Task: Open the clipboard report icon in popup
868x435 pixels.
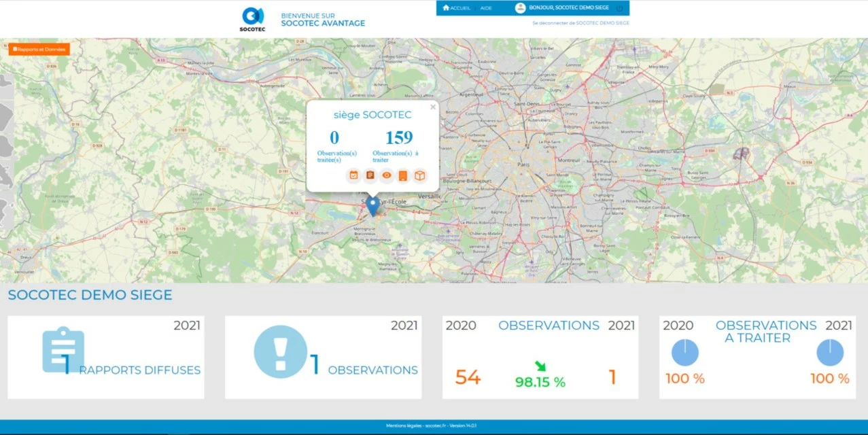Action: [x=370, y=175]
